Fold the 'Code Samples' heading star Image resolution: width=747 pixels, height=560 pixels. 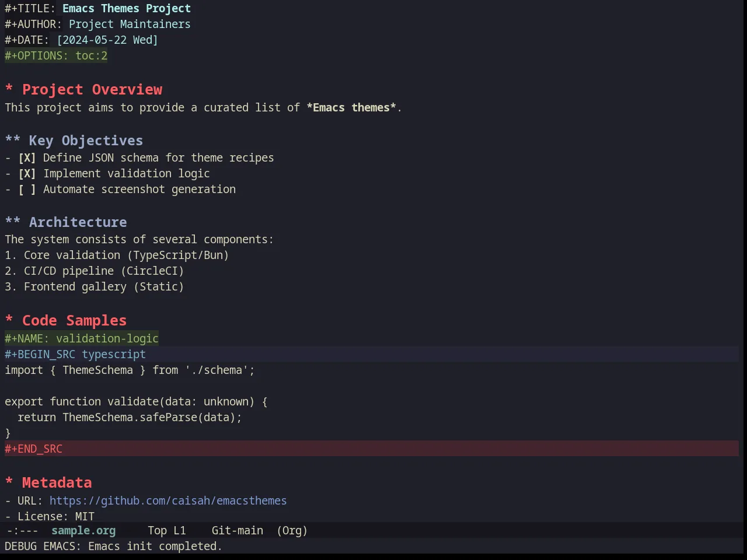click(9, 320)
